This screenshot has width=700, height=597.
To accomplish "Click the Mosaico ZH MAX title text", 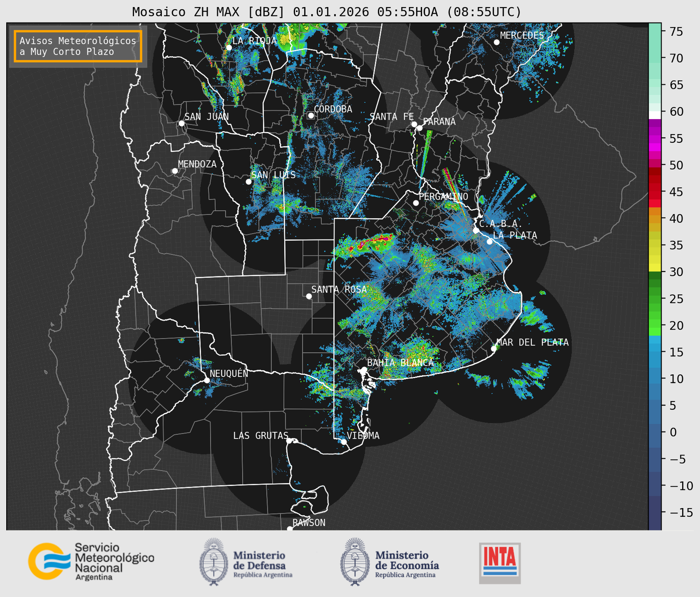I will [326, 12].
